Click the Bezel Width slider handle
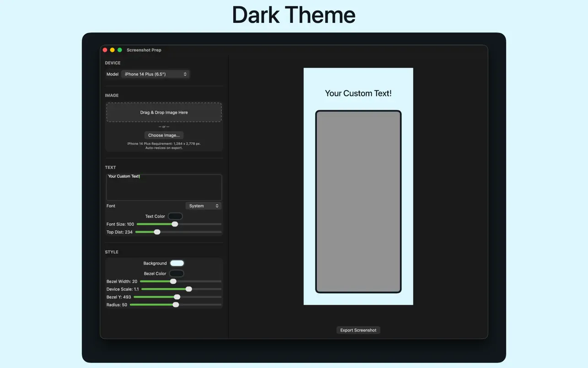Screen dimensions: 588x368 (x=173, y=281)
